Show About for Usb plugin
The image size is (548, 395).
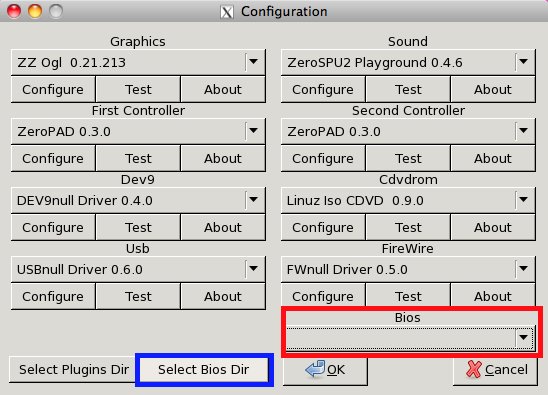[223, 296]
